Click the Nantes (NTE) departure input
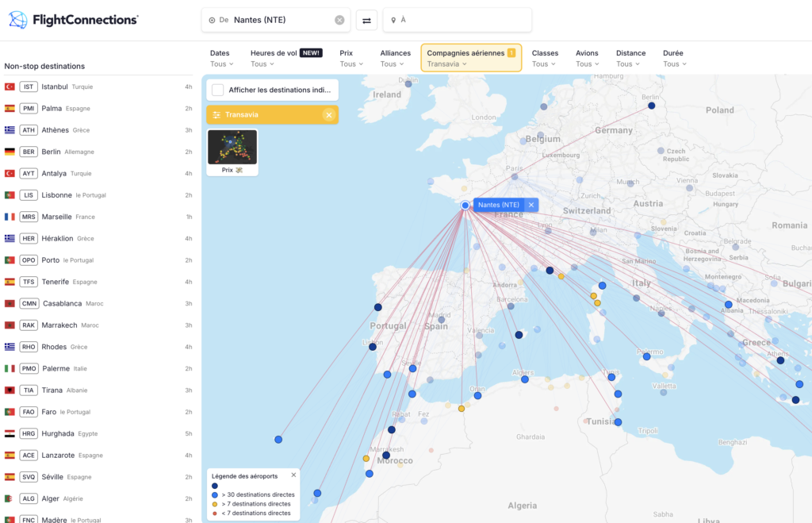This screenshot has height=523, width=812. [x=276, y=20]
